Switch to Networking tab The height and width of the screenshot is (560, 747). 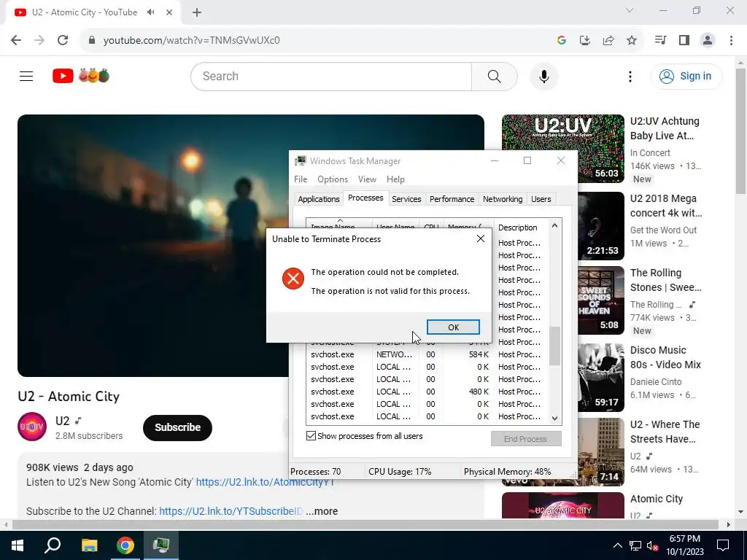(x=503, y=199)
